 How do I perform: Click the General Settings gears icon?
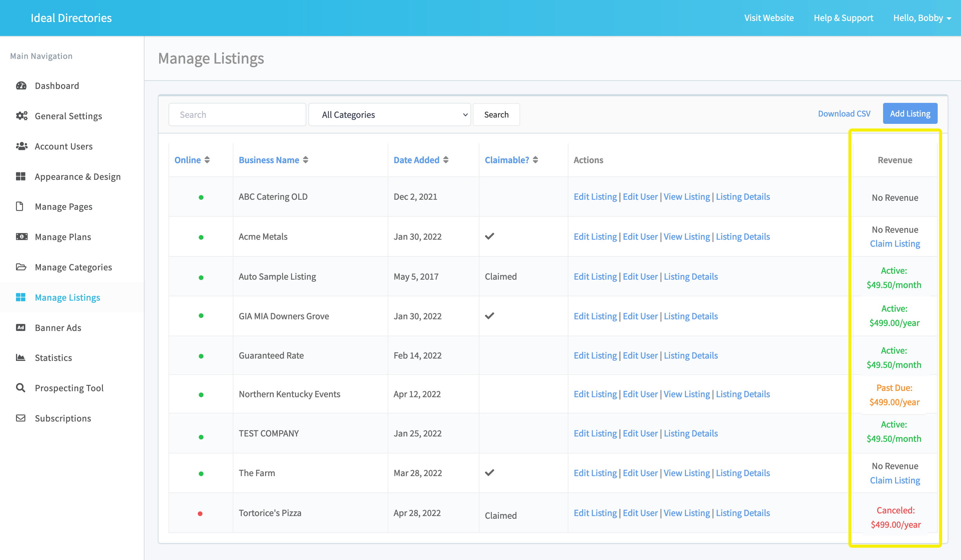click(x=21, y=116)
